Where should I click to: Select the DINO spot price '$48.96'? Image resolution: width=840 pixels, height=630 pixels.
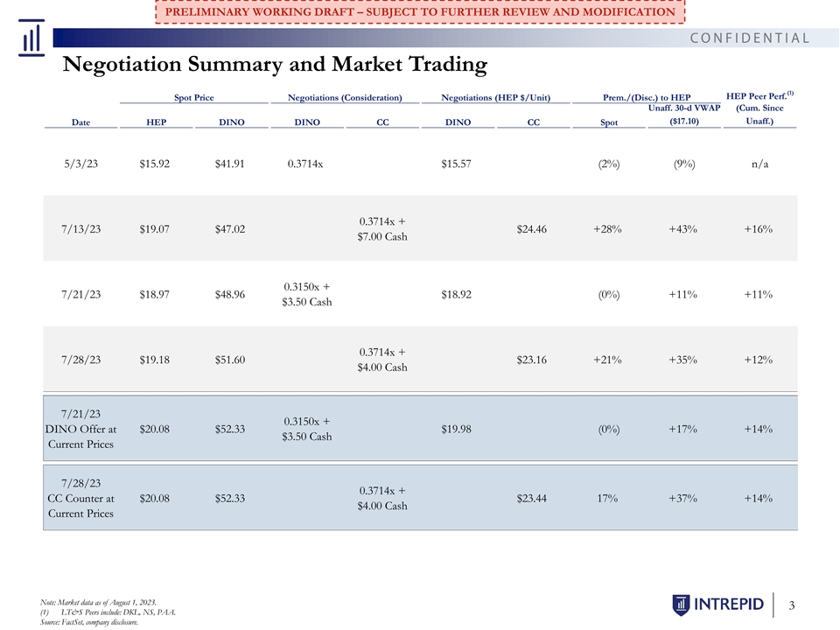230,295
